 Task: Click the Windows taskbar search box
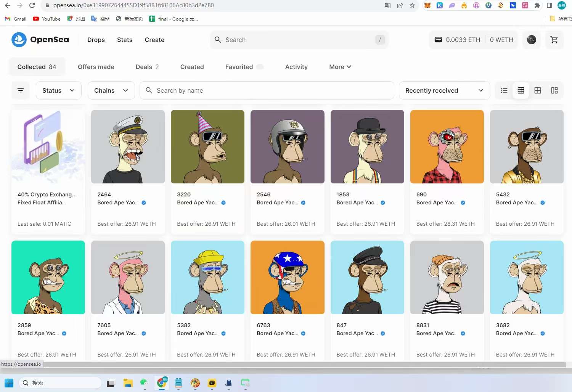[x=60, y=383]
